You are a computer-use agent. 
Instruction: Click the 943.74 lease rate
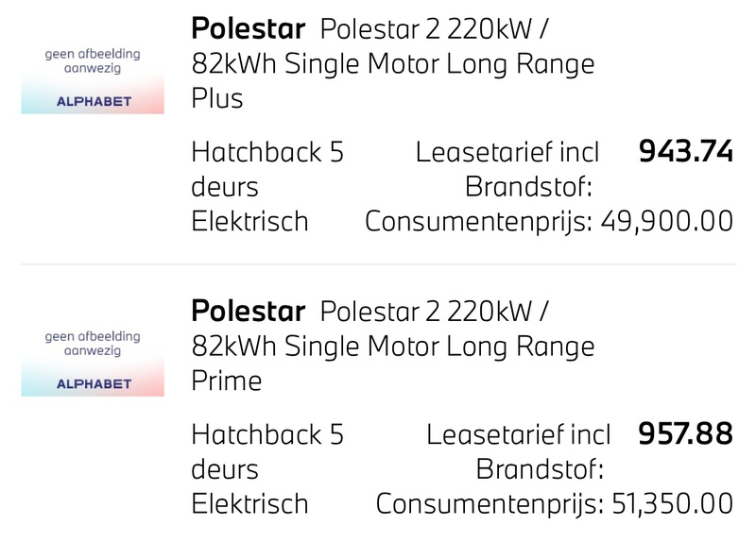click(x=685, y=151)
